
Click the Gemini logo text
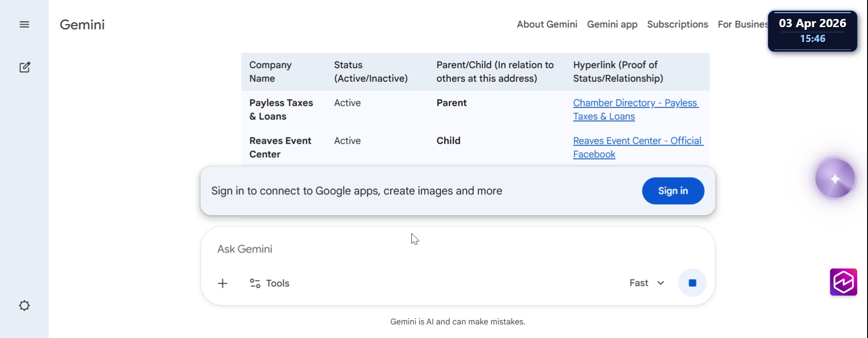pyautogui.click(x=82, y=24)
